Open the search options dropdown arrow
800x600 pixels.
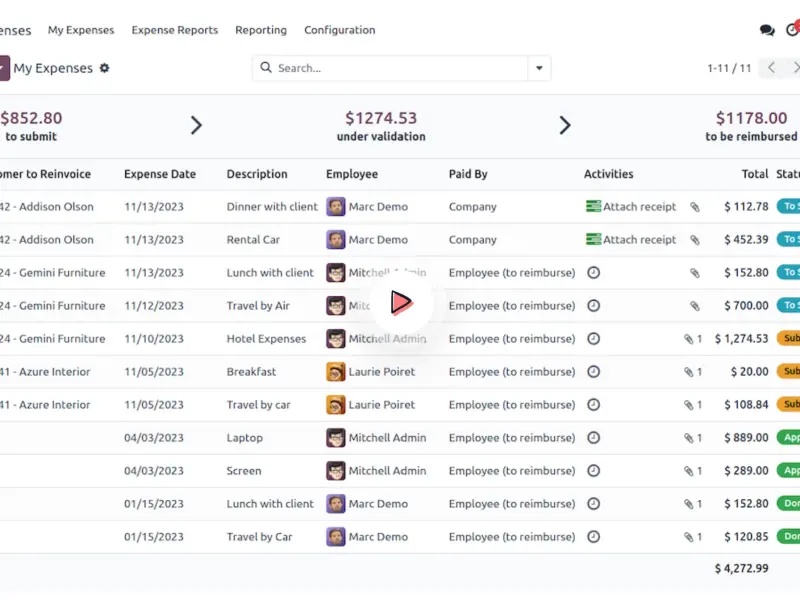click(539, 68)
